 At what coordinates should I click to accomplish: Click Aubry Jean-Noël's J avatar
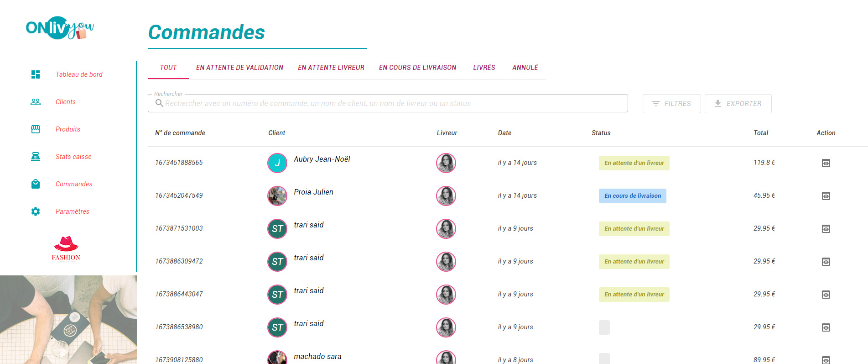(x=277, y=163)
